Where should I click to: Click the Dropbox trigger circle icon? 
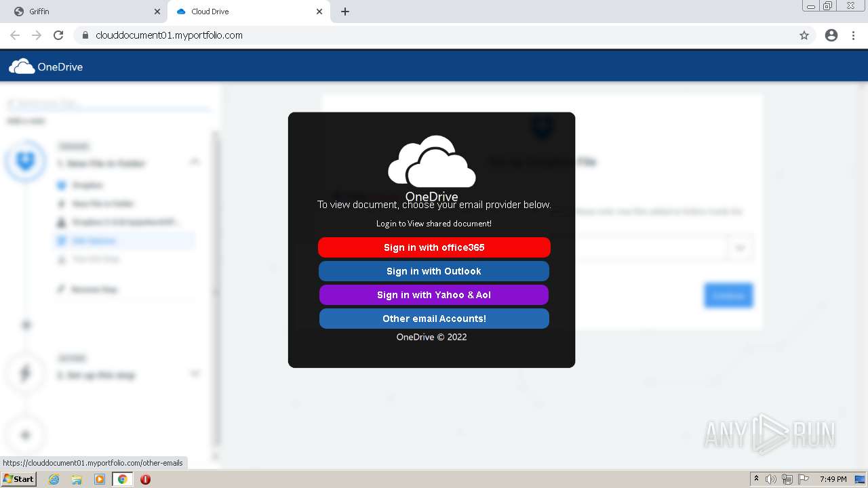pos(26,161)
